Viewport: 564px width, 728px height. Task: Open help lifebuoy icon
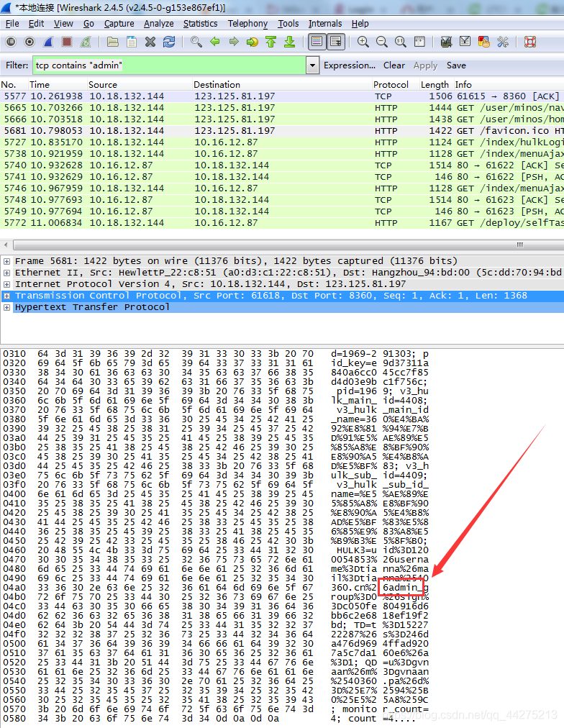pos(530,42)
